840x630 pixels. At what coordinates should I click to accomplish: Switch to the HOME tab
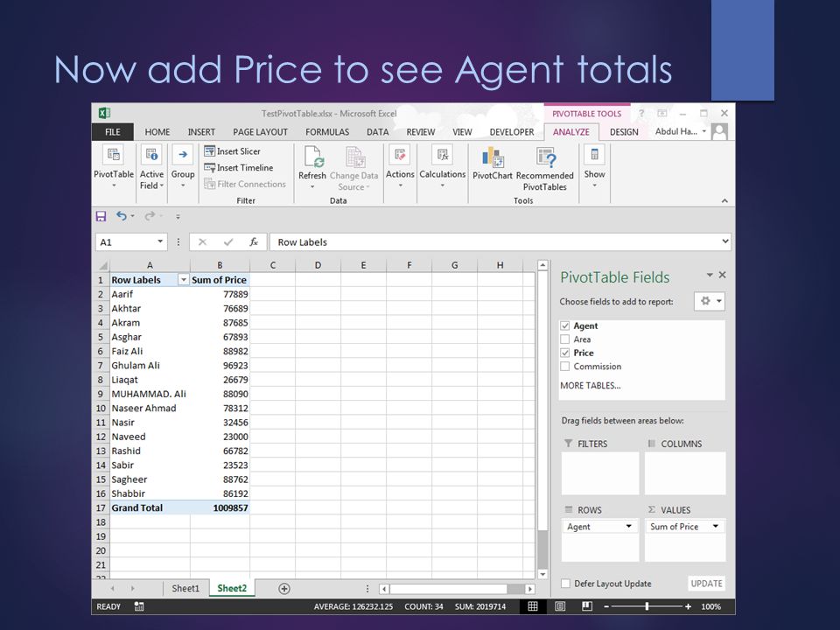tap(157, 132)
